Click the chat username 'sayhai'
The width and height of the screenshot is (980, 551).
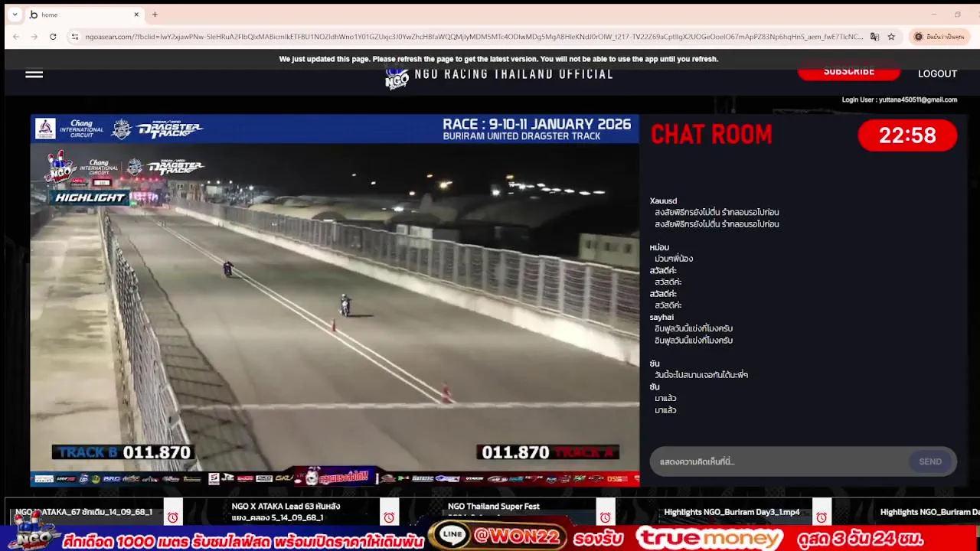[x=661, y=318]
